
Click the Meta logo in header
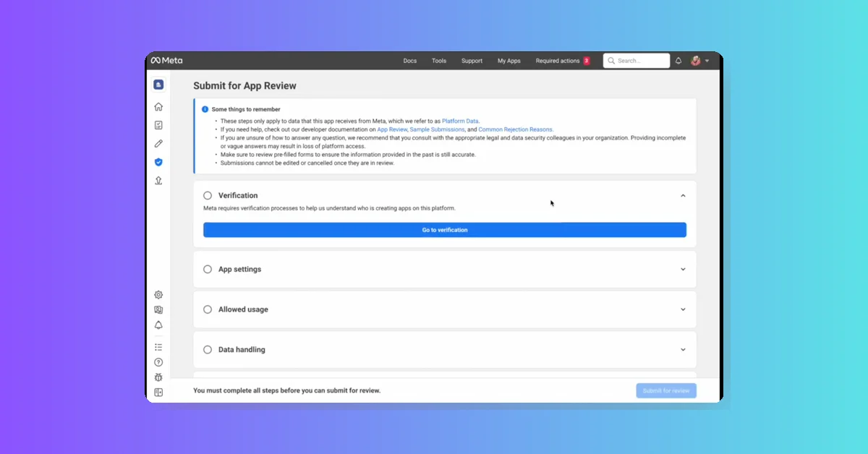166,61
